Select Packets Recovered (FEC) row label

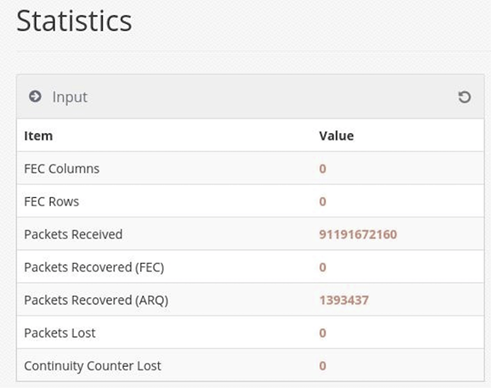point(94,267)
